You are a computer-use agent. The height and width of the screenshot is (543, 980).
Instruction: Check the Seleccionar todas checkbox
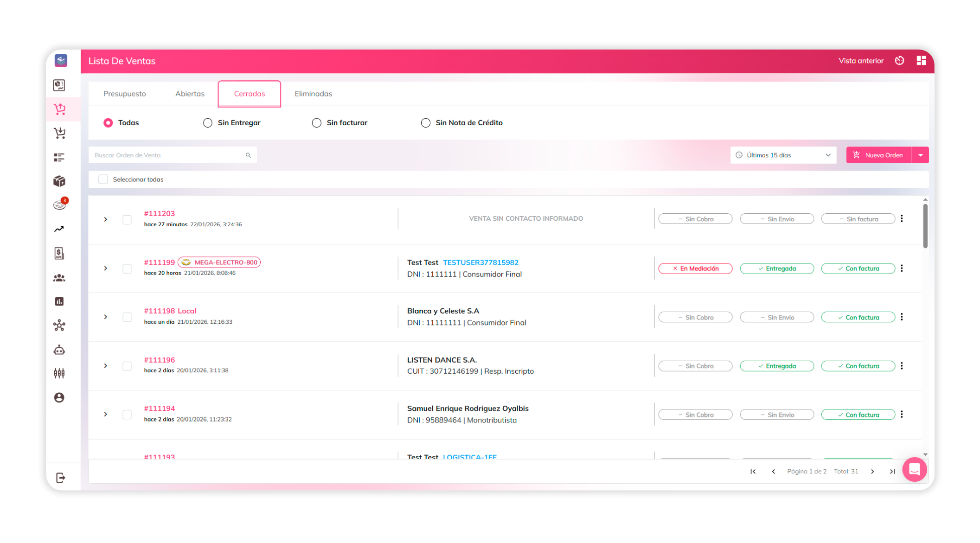[103, 179]
